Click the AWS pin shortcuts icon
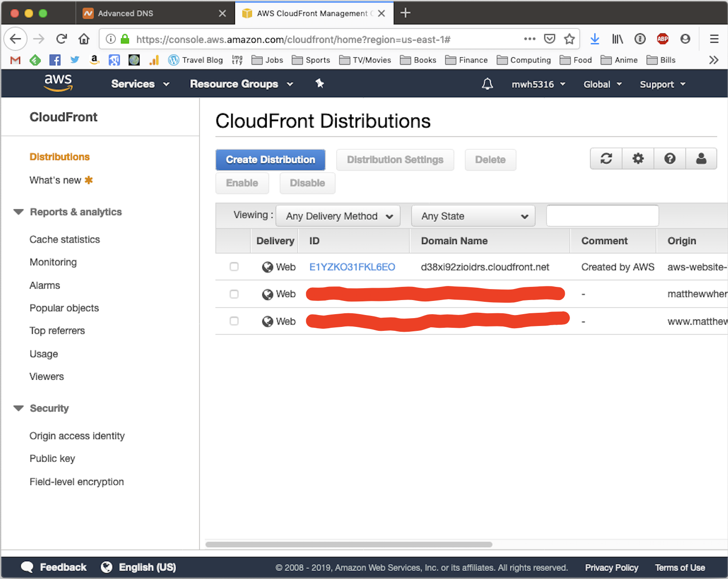728x579 pixels. click(x=320, y=84)
